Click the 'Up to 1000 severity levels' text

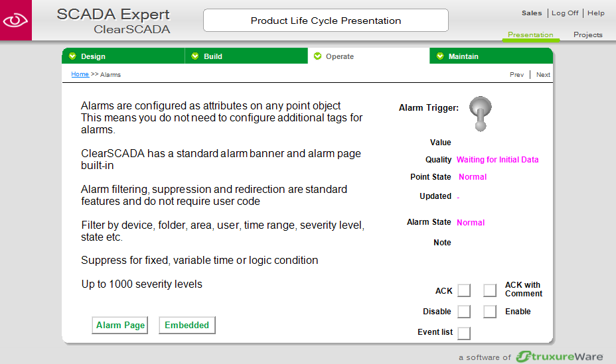point(142,284)
